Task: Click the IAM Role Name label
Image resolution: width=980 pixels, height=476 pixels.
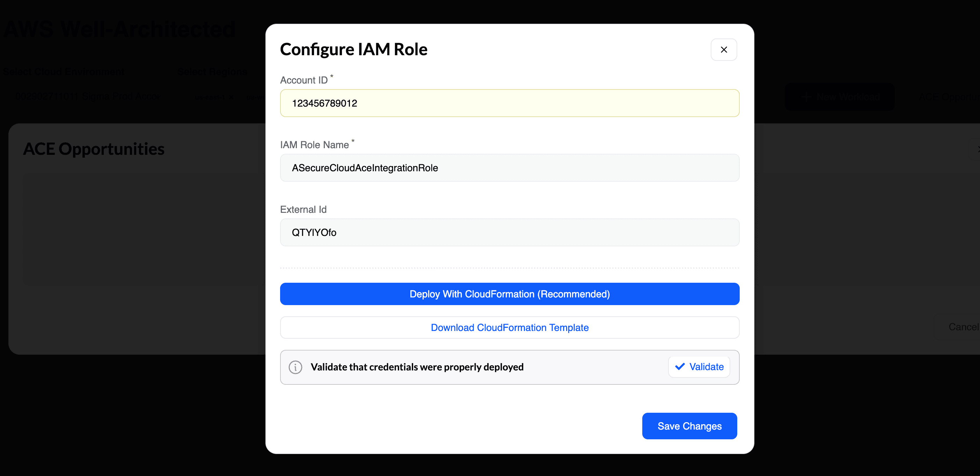Action: click(x=314, y=145)
